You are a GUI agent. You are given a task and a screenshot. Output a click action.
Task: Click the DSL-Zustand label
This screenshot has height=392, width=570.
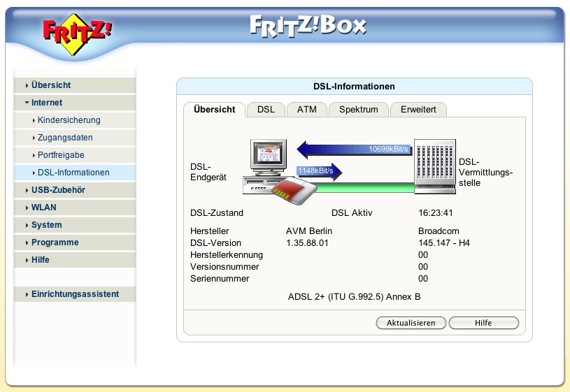217,213
